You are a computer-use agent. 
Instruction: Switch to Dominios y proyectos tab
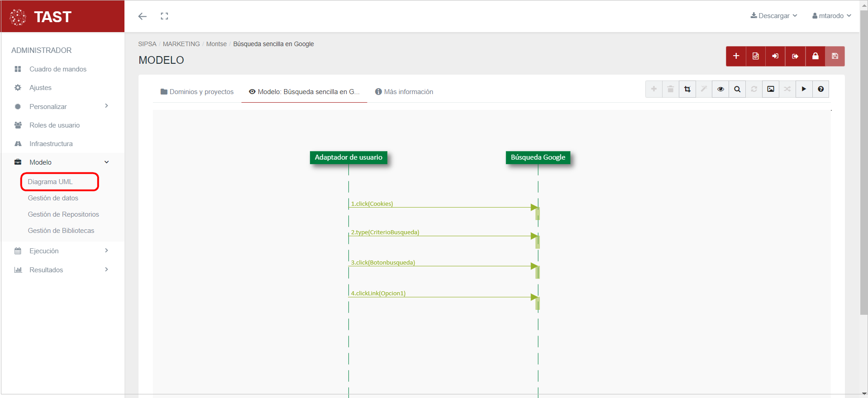pos(197,92)
